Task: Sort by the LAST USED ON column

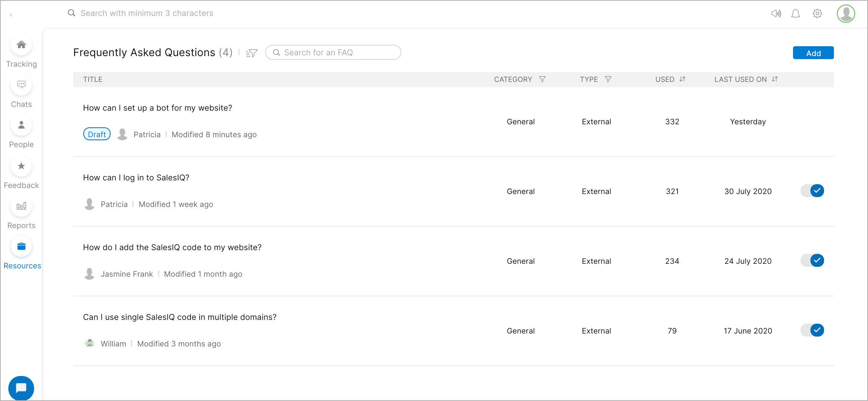Action: [x=775, y=79]
